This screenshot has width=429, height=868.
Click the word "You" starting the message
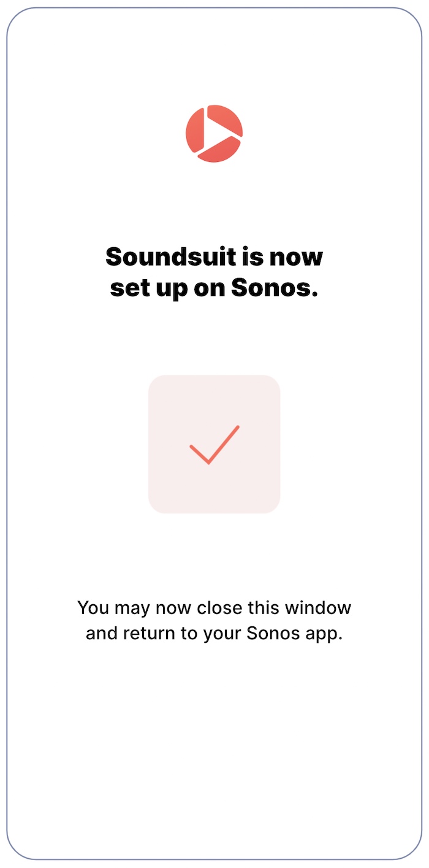click(93, 608)
